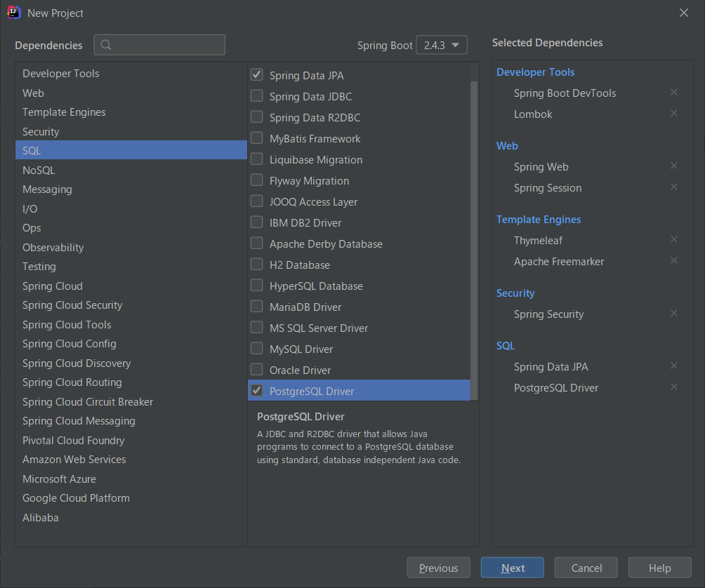705x588 pixels.
Task: Enable Spring Data JDBC checkbox
Action: [x=257, y=95]
